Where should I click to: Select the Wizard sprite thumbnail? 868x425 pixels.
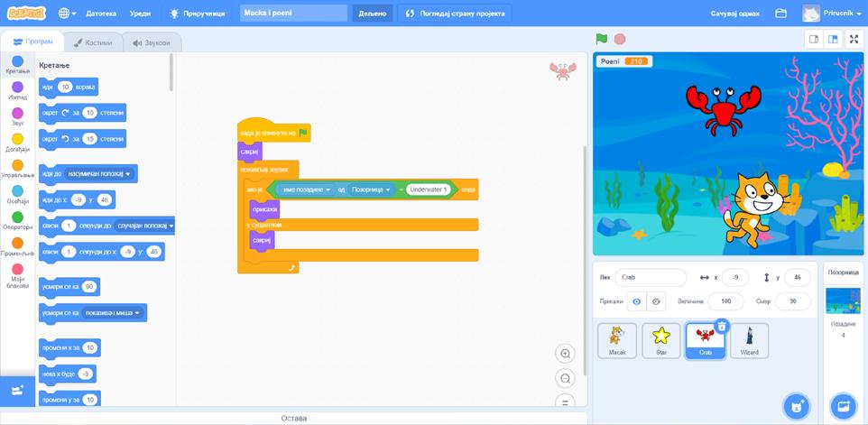(749, 340)
